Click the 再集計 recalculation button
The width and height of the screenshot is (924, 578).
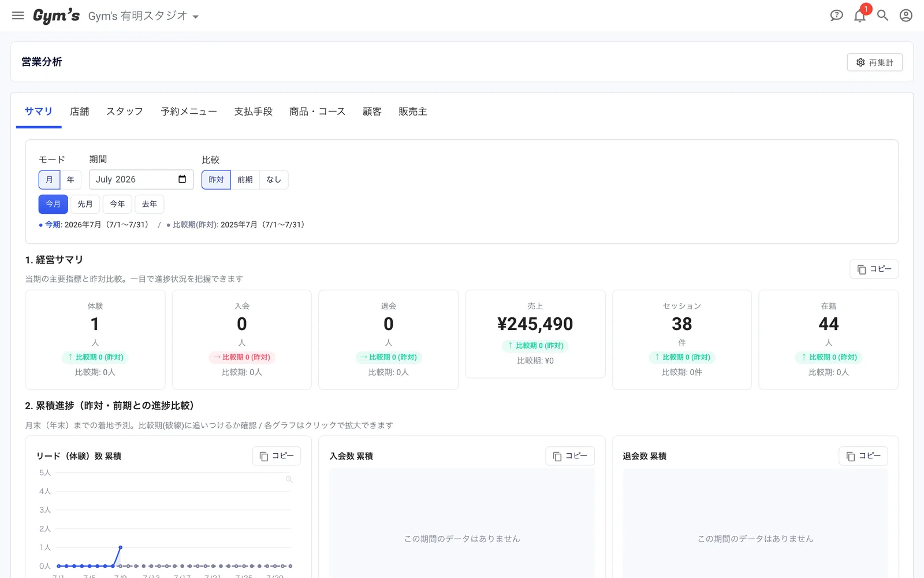click(x=874, y=62)
